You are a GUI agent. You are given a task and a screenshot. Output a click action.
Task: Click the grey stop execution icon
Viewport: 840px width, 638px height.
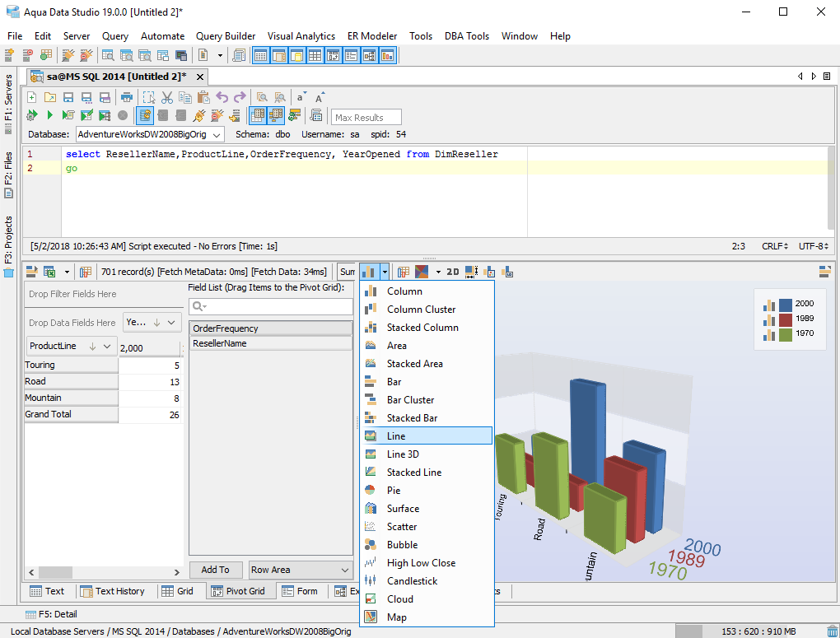(123, 115)
